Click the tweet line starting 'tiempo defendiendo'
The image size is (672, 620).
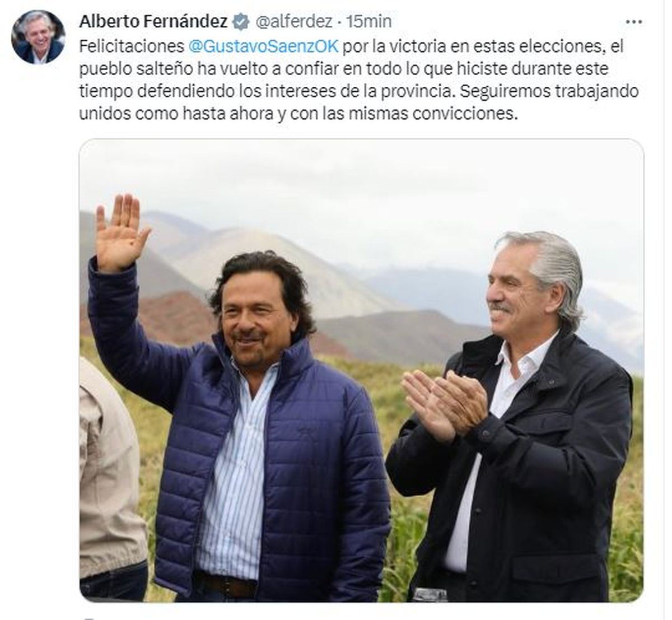click(x=358, y=91)
